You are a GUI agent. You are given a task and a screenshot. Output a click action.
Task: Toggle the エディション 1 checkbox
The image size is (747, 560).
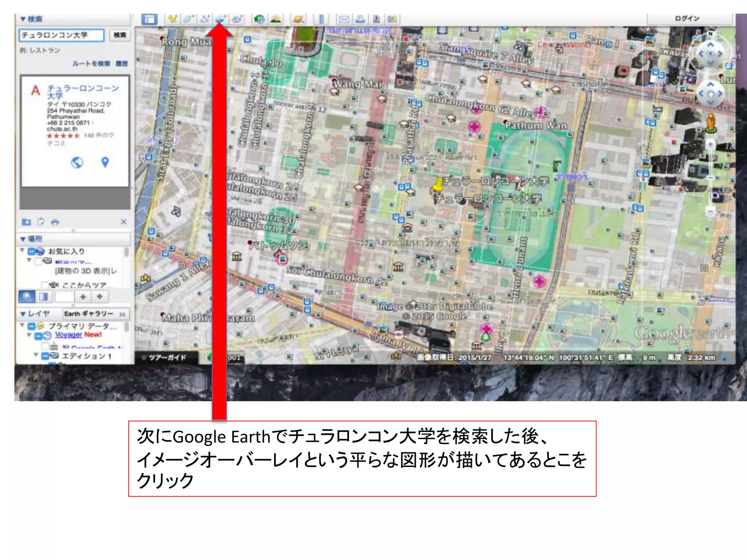click(x=45, y=356)
